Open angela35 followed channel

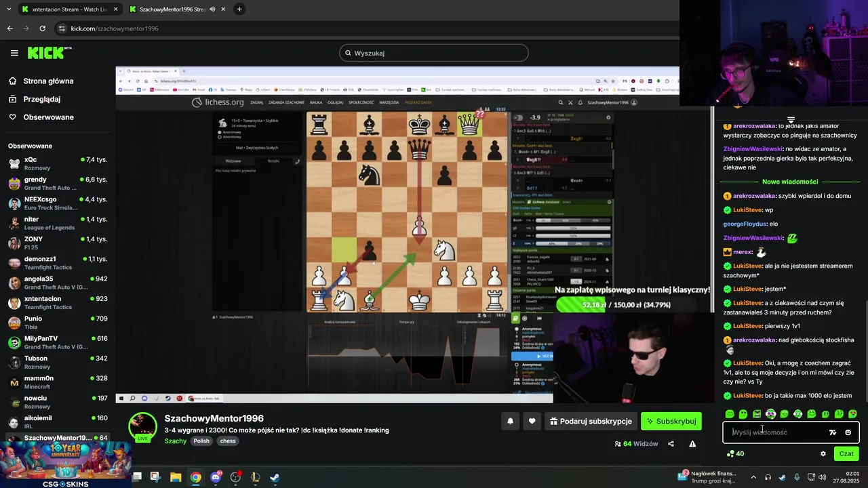point(58,283)
